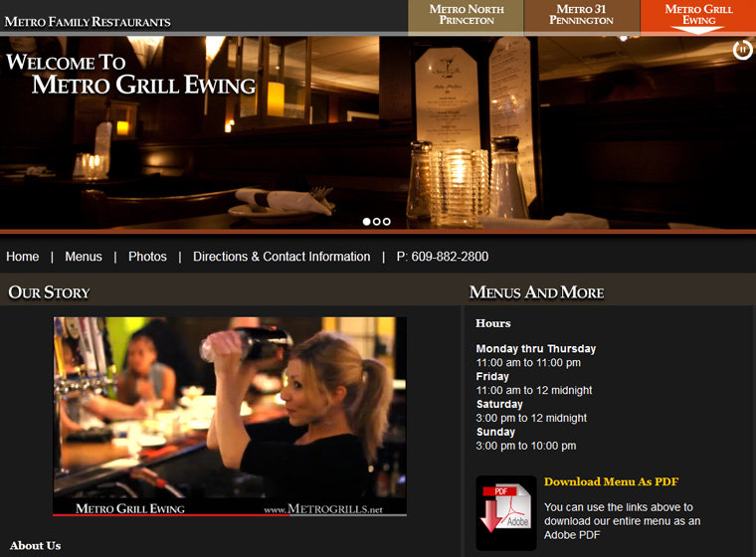Play the Metro Grill Ewing bartender video
The width and height of the screenshot is (756, 557).
tap(230, 416)
